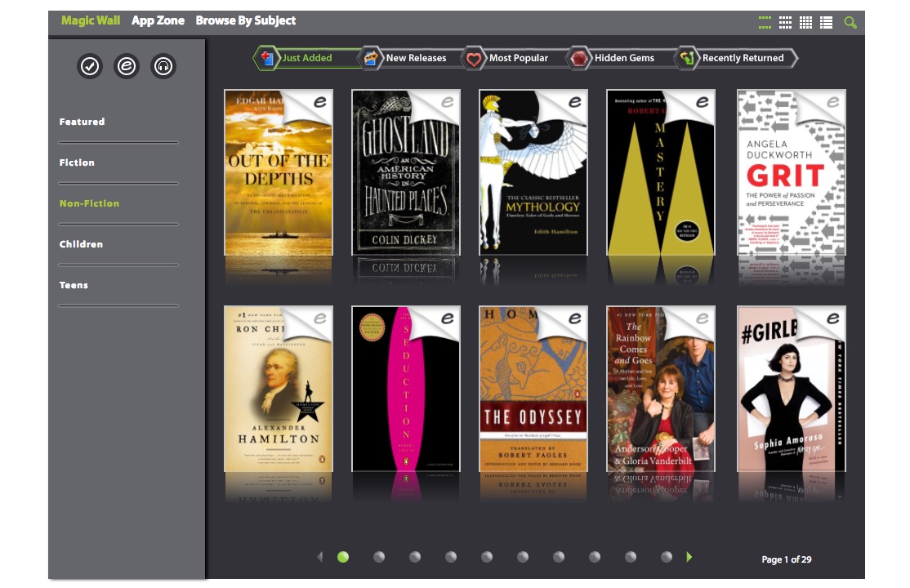910x588 pixels.
Task: Open search with the magnifier icon
Action: [x=850, y=23]
